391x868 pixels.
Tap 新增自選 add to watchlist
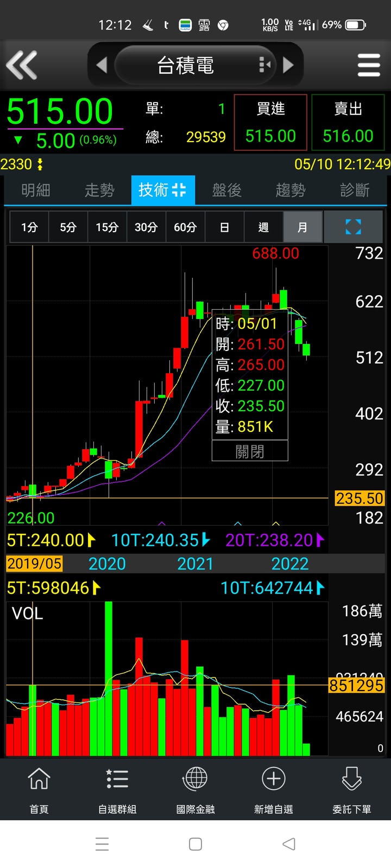coord(274,789)
